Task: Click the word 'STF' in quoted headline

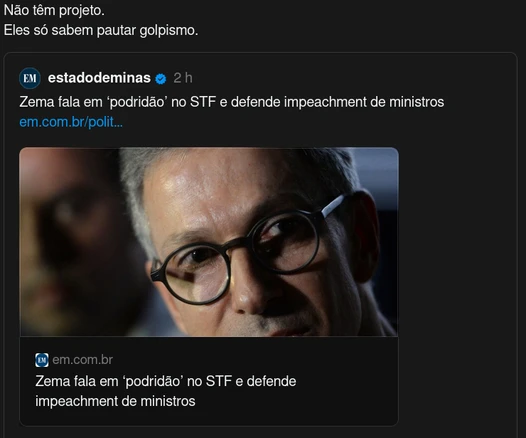Action: [203, 102]
